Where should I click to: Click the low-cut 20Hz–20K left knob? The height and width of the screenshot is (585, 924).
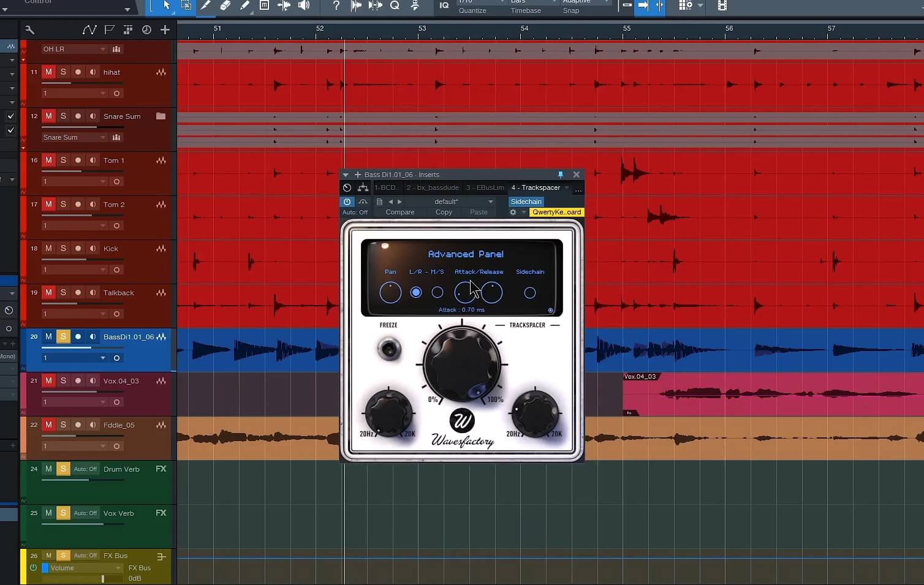coord(388,412)
